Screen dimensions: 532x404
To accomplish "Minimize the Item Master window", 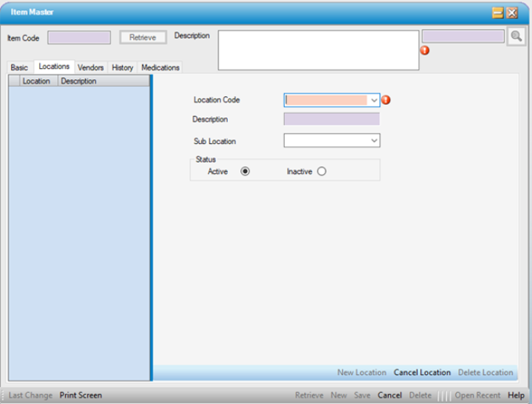I will [x=498, y=13].
